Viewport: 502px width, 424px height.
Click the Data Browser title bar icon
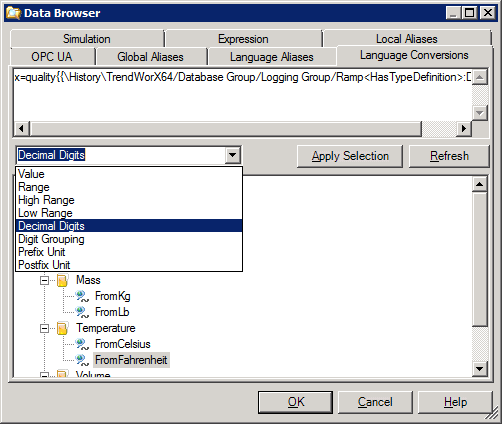tap(13, 13)
